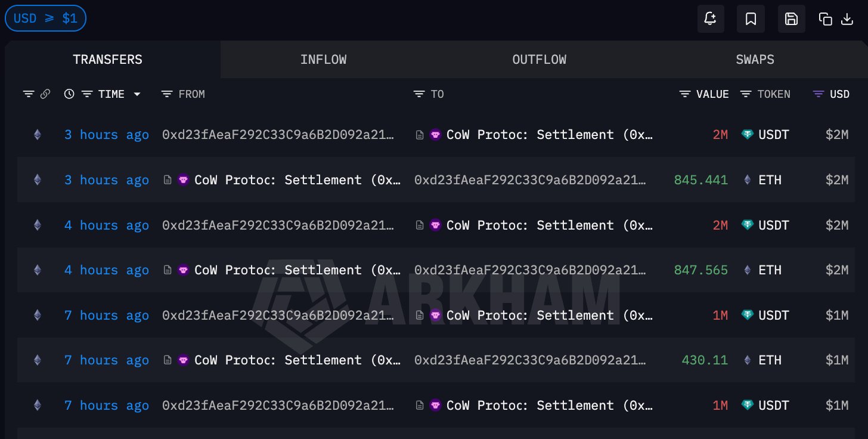Switch to the INFLOW tab
The height and width of the screenshot is (439, 868).
(323, 60)
